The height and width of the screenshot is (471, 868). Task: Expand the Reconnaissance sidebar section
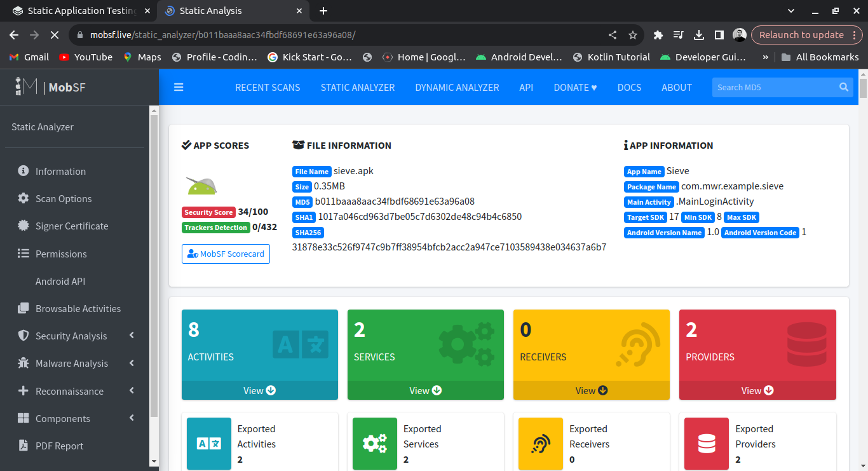pyautogui.click(x=69, y=391)
